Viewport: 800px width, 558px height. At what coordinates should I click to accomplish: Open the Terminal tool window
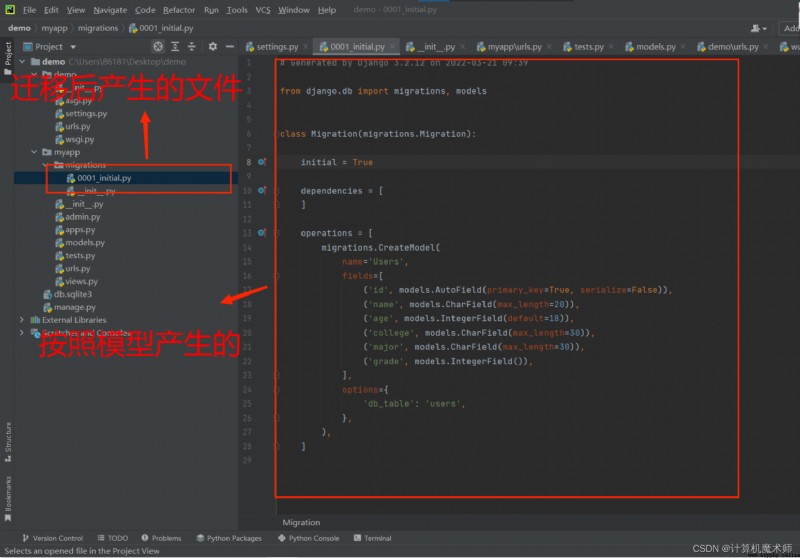(372, 538)
